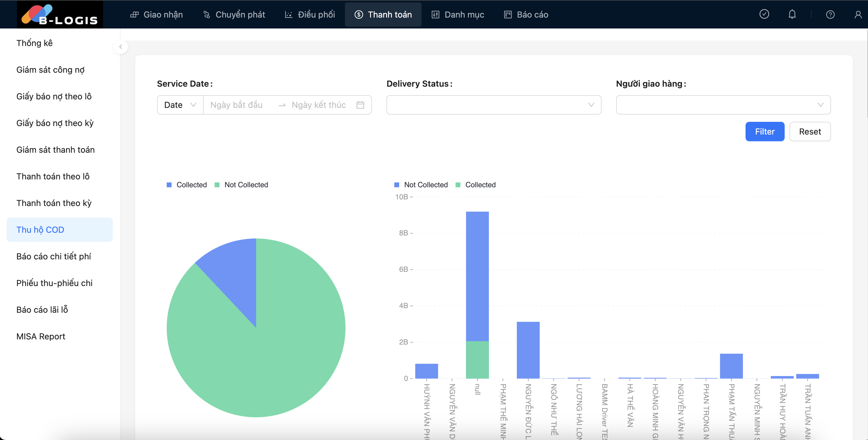
Task: Open Báo cáo chi tiết phí
Action: click(x=60, y=256)
